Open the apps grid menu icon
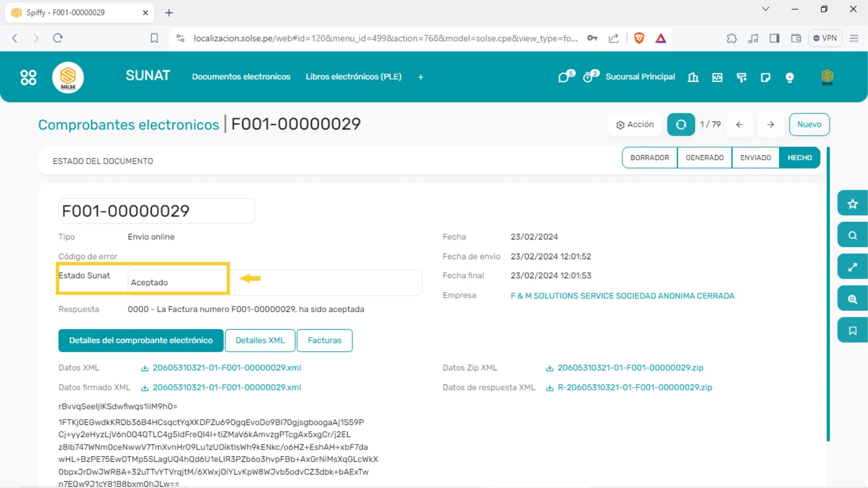The image size is (868, 488). coord(28,78)
